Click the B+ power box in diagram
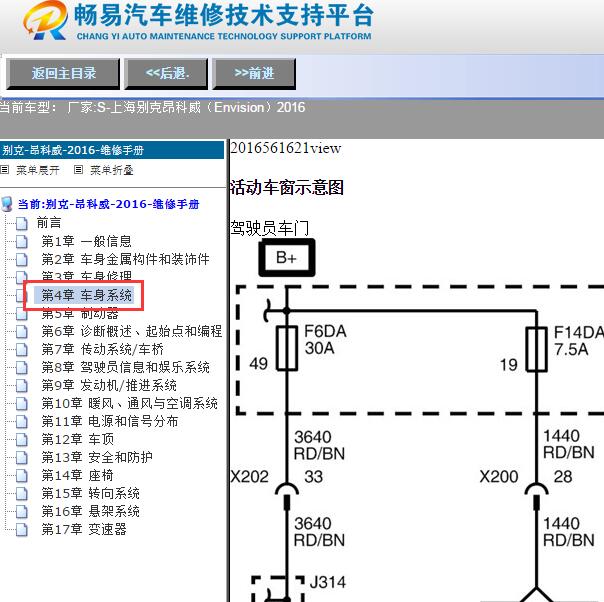The image size is (604, 602). 287,257
